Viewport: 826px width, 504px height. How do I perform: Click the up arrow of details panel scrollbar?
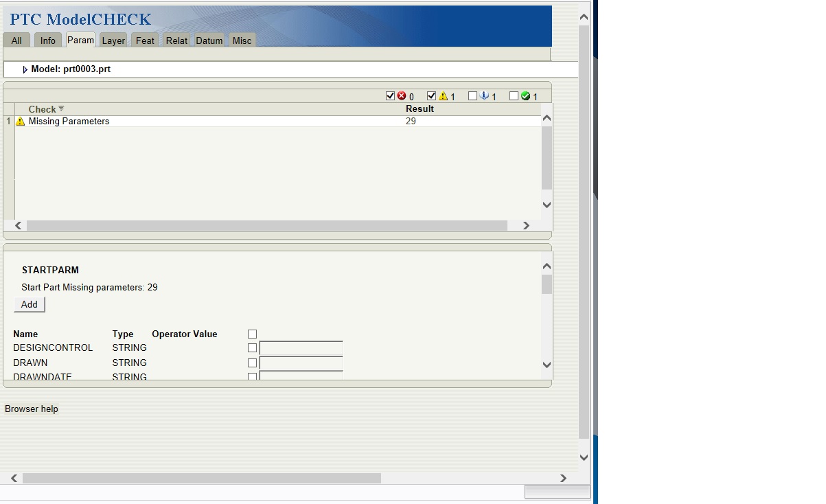coord(547,266)
